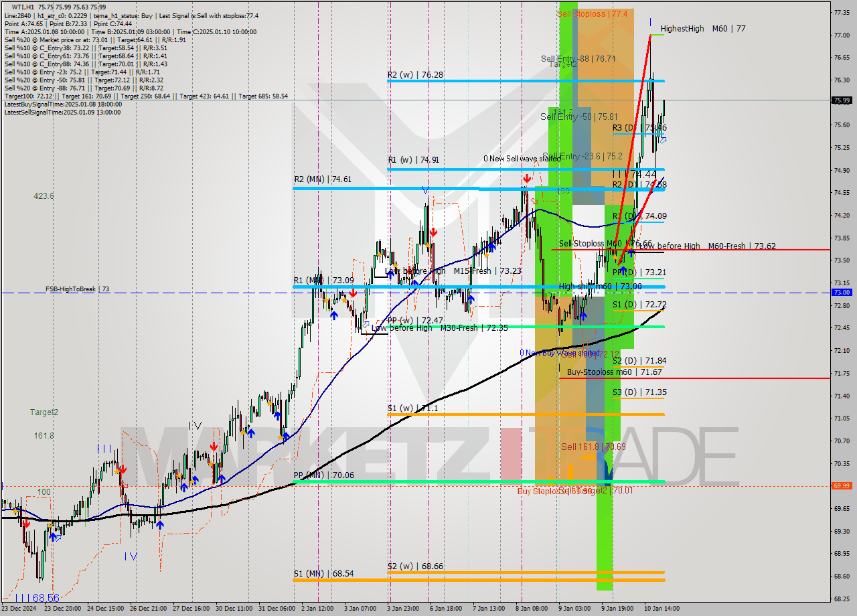This screenshot has height=616, width=857.
Task: Click the 'R1 (MN) | 73.09' label
Action: [323, 280]
